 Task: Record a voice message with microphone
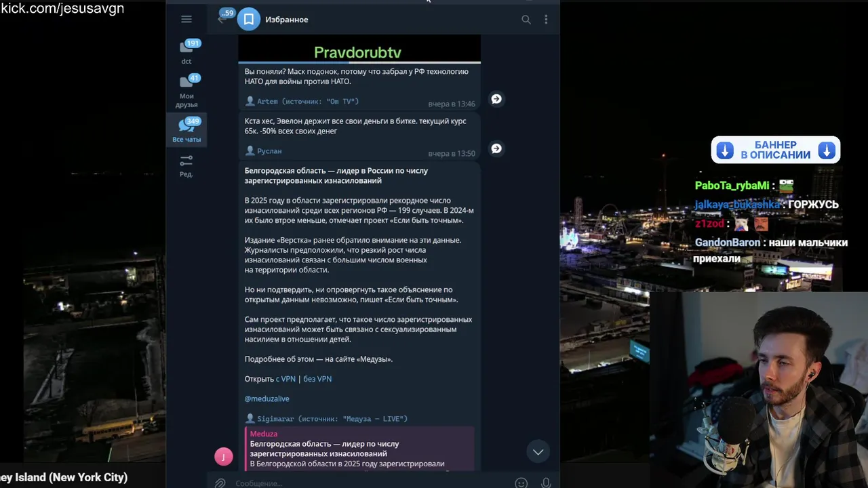tap(546, 483)
